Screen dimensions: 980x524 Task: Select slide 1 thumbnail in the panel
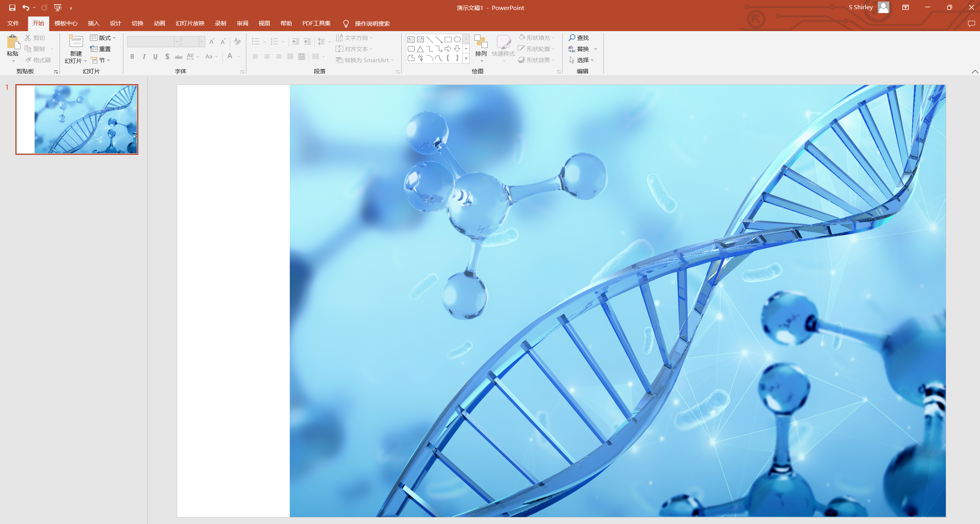pyautogui.click(x=77, y=119)
